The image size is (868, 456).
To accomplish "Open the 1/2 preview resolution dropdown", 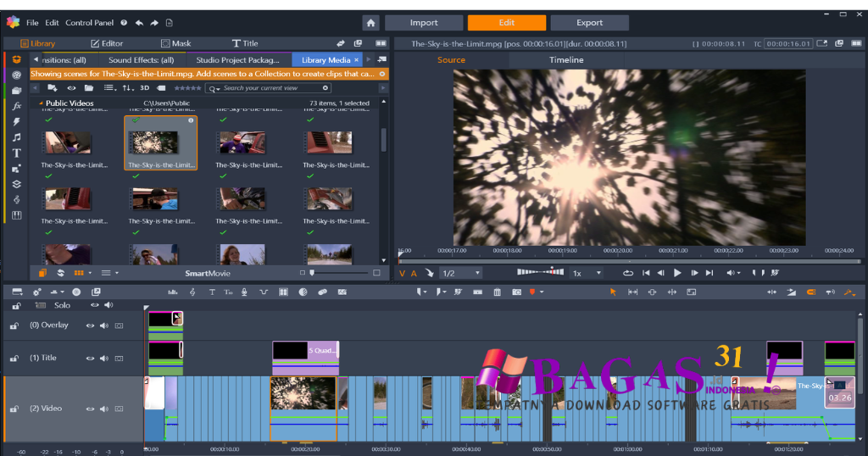I will pos(460,274).
